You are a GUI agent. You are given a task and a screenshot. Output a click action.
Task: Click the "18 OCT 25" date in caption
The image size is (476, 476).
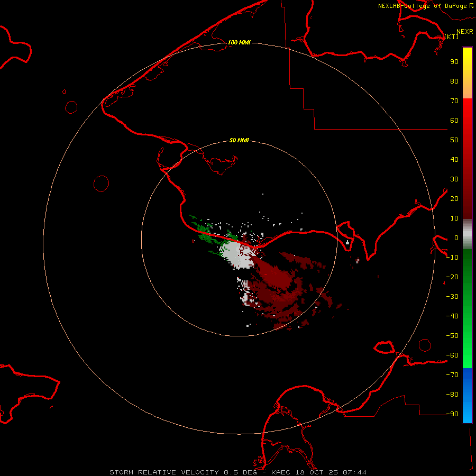[x=317, y=472]
